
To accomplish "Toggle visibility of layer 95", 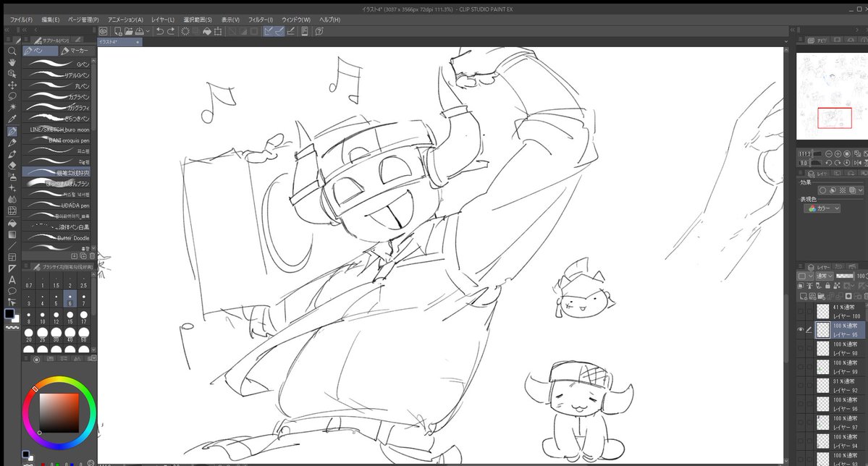I will click(x=800, y=330).
